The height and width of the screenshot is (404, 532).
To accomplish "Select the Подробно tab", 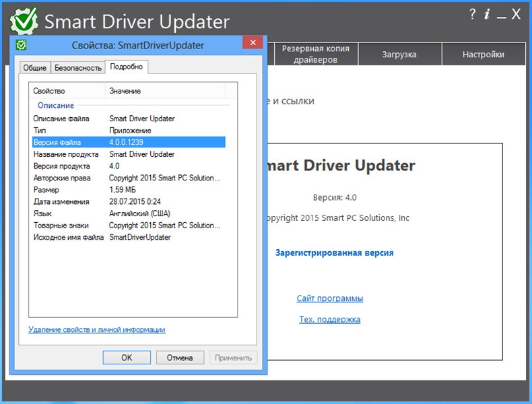I will click(x=126, y=67).
